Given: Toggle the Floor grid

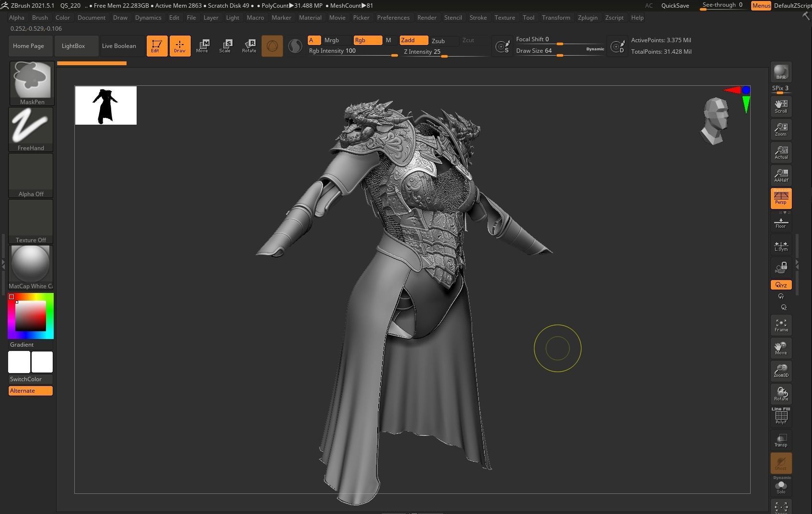Looking at the screenshot, I should pyautogui.click(x=781, y=223).
